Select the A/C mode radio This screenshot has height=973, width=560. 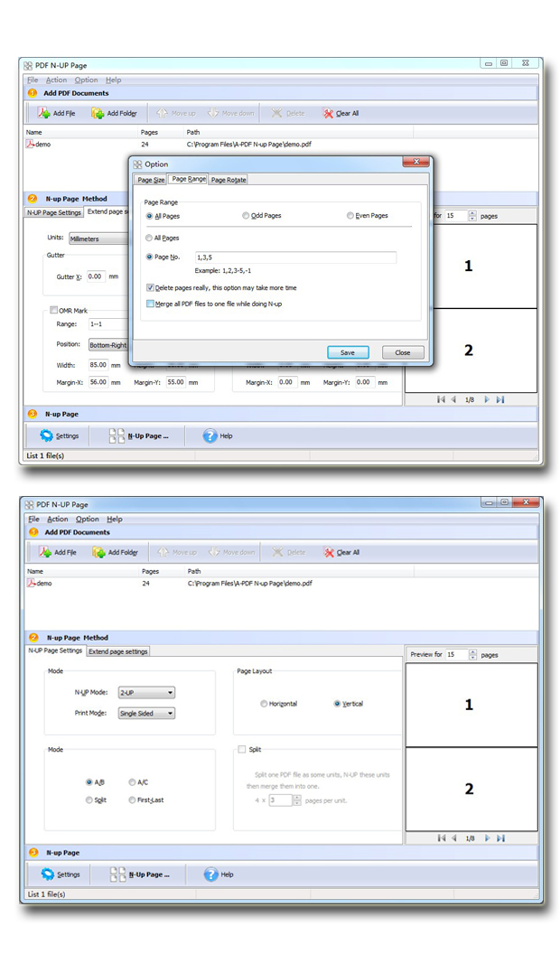(x=132, y=782)
